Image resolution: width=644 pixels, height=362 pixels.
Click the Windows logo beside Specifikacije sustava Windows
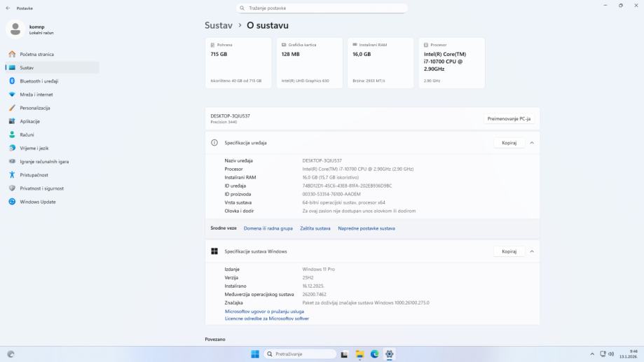214,251
